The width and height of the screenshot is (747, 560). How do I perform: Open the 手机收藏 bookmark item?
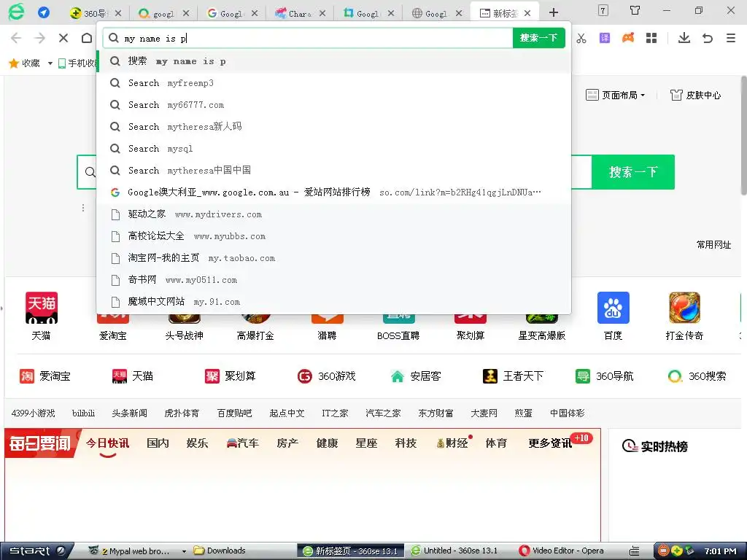coord(78,63)
